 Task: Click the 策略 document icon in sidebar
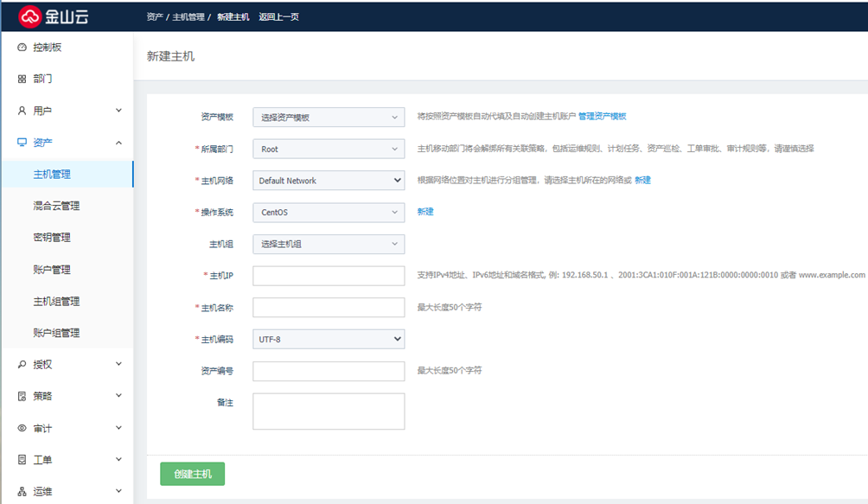[22, 396]
